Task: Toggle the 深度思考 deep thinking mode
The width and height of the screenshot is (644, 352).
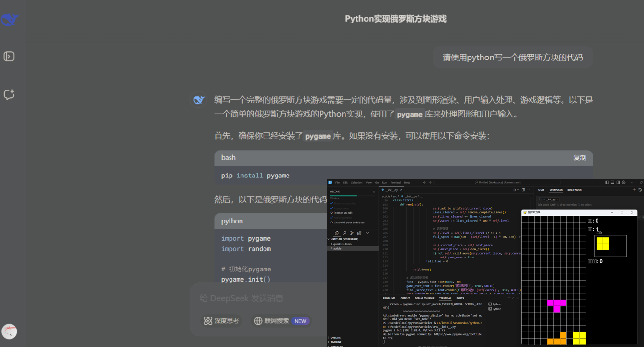Action: [x=221, y=321]
